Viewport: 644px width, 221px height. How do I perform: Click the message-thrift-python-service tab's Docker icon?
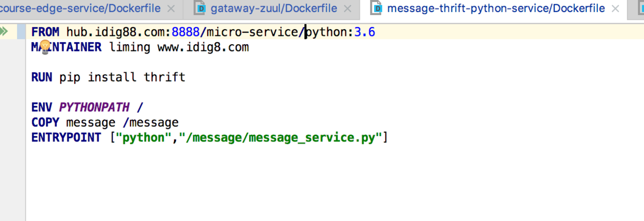coord(378,8)
